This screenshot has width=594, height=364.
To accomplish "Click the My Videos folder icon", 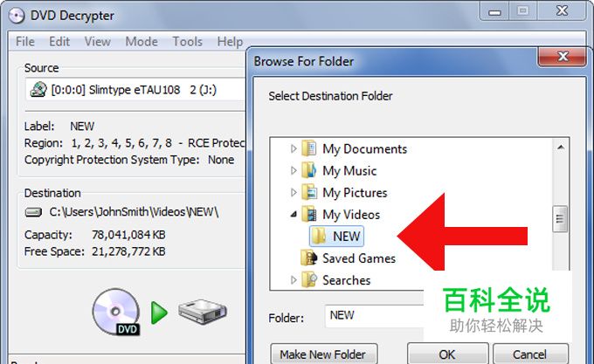I will [309, 214].
